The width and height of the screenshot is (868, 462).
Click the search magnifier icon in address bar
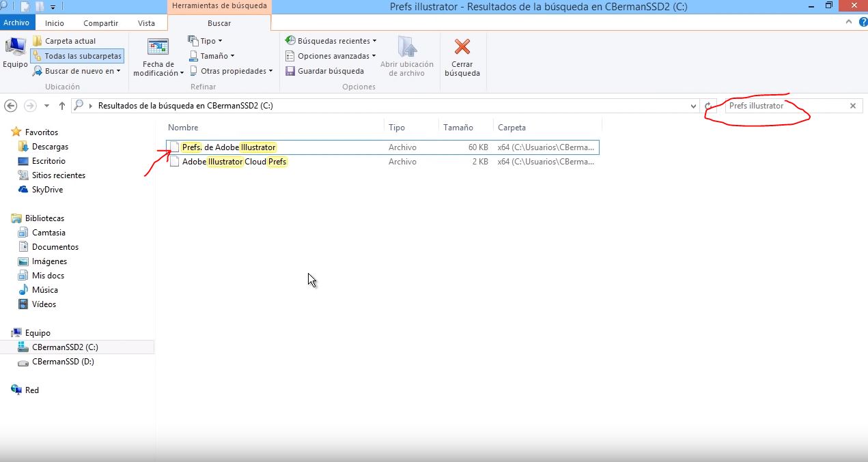click(79, 106)
